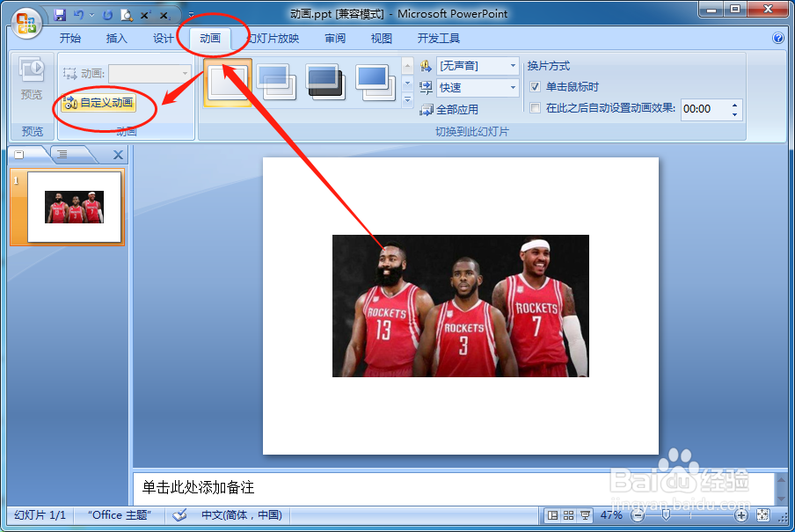Run spell check from status bar icon
The image size is (795, 532).
(179, 515)
